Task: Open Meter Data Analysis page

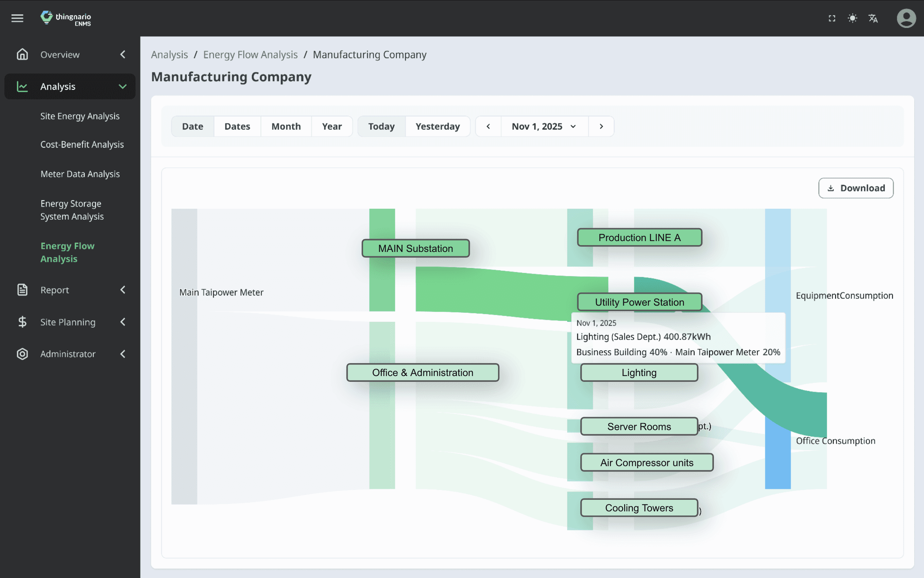Action: tap(80, 174)
